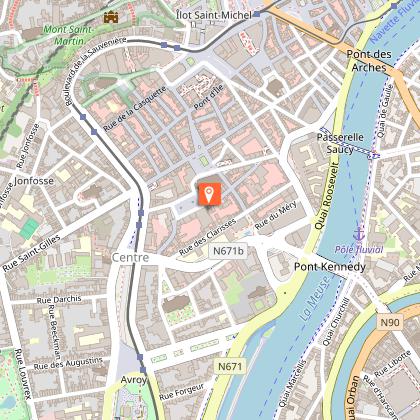The width and height of the screenshot is (420, 420).
Task: Select the Îlot Saint-Michel stop marker
Action: [x=256, y=14]
